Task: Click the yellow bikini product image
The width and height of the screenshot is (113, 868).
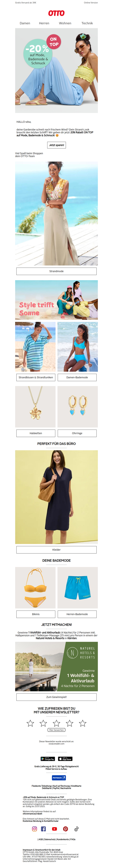Action: pos(35,587)
